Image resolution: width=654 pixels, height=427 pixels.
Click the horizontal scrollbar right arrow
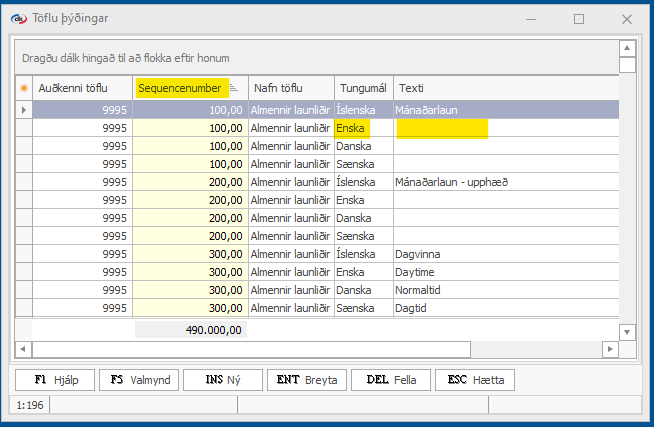pyautogui.click(x=610, y=349)
